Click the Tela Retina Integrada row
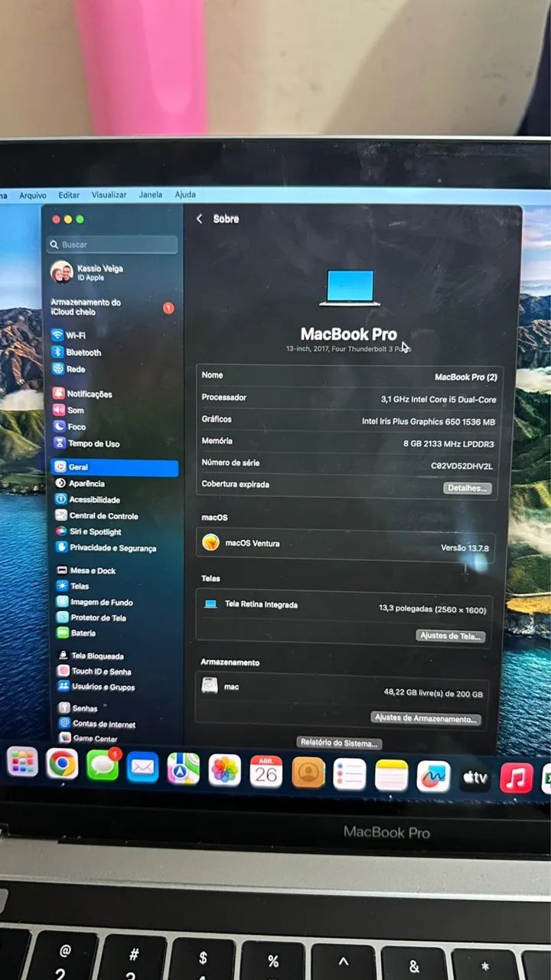This screenshot has height=980, width=551. 344,606
